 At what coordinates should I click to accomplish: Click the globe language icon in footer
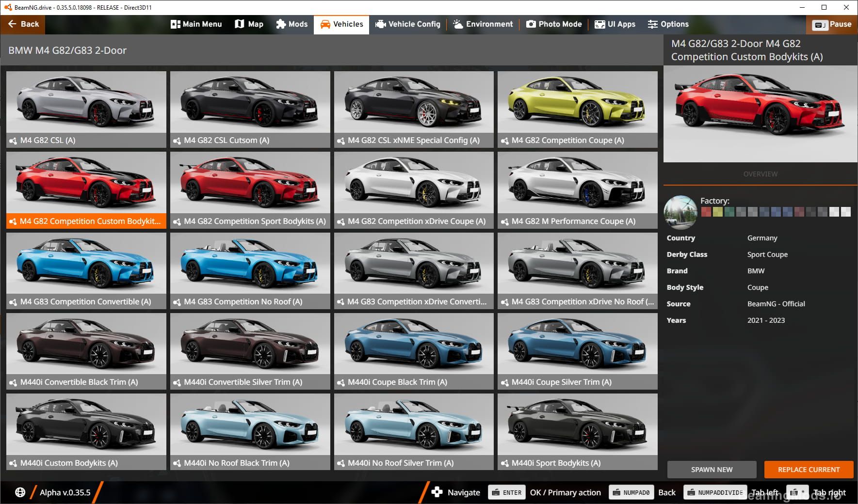pyautogui.click(x=20, y=492)
